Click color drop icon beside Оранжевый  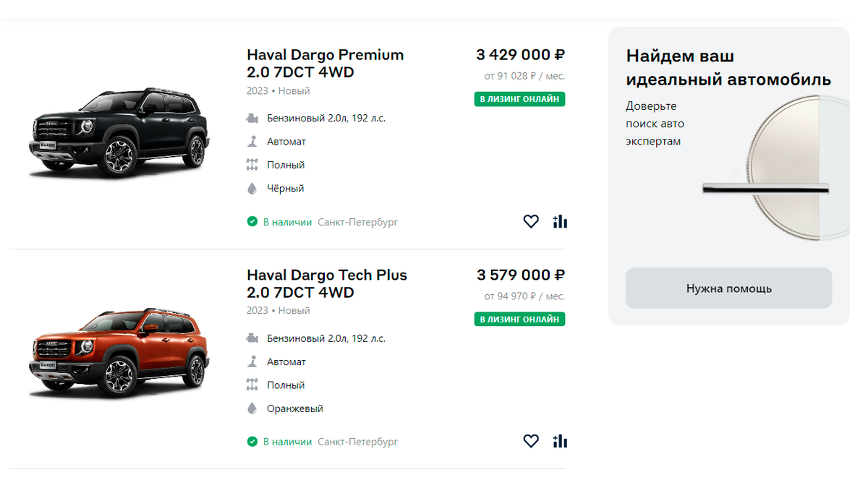(x=252, y=408)
